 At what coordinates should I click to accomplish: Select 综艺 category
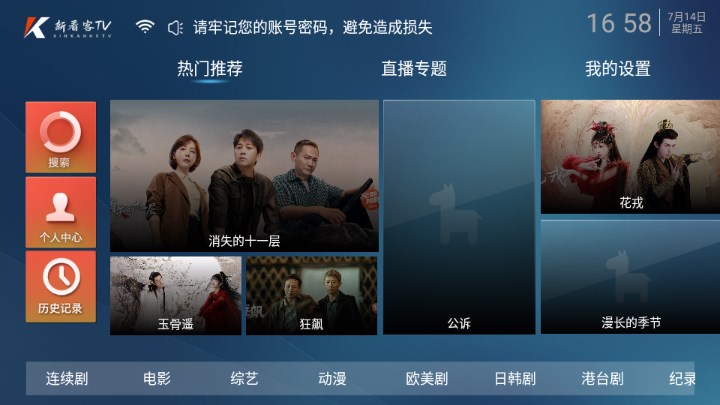244,379
